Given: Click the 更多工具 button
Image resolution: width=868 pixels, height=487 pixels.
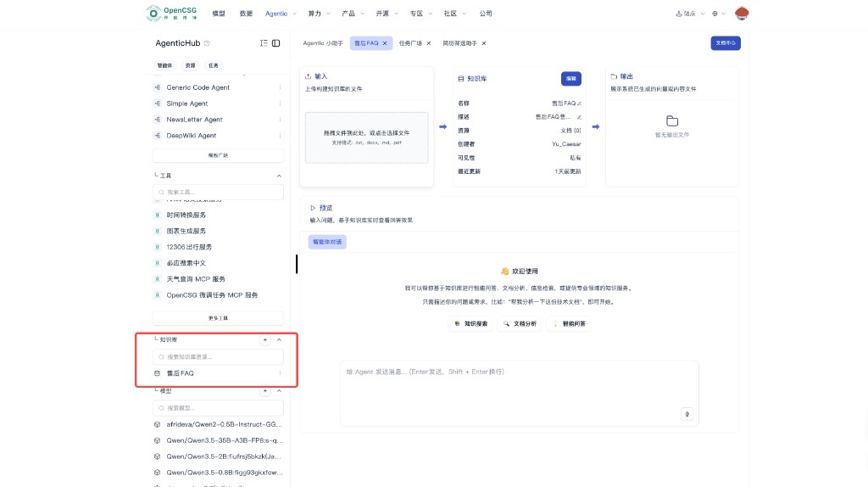Looking at the screenshot, I should (218, 318).
